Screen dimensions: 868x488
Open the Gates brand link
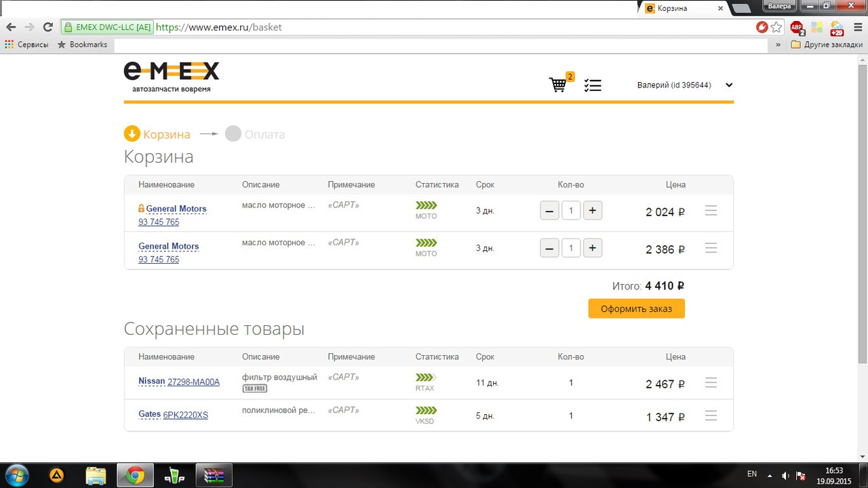pyautogui.click(x=150, y=414)
